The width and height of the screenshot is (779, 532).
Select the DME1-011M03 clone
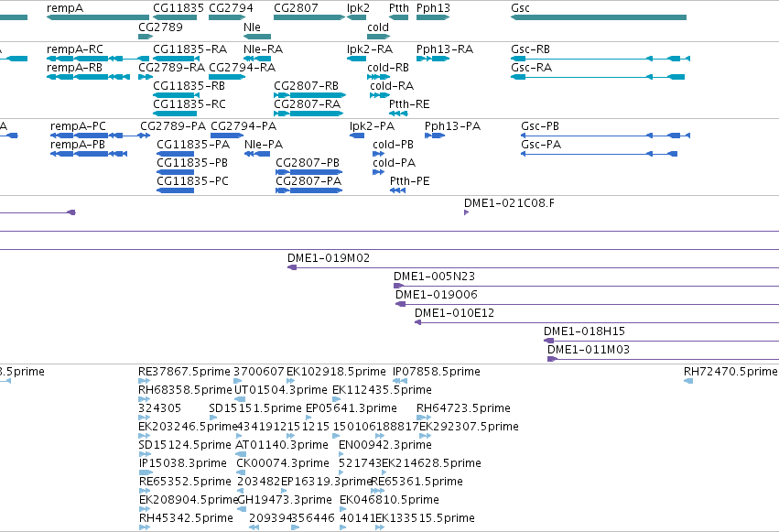tap(664, 360)
